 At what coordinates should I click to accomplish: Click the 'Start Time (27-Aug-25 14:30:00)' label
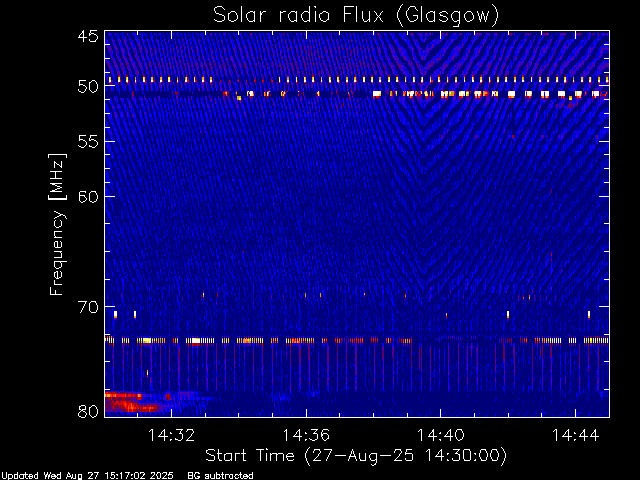pyautogui.click(x=356, y=456)
